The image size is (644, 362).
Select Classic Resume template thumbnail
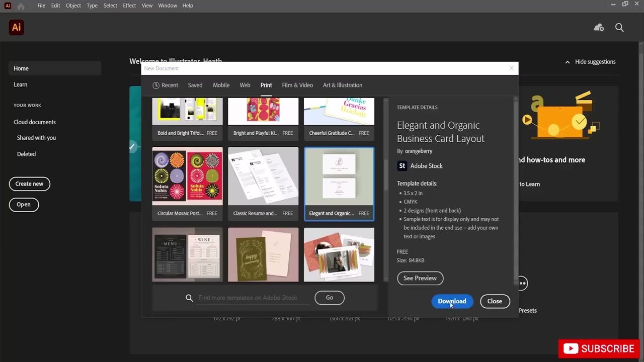tap(263, 176)
